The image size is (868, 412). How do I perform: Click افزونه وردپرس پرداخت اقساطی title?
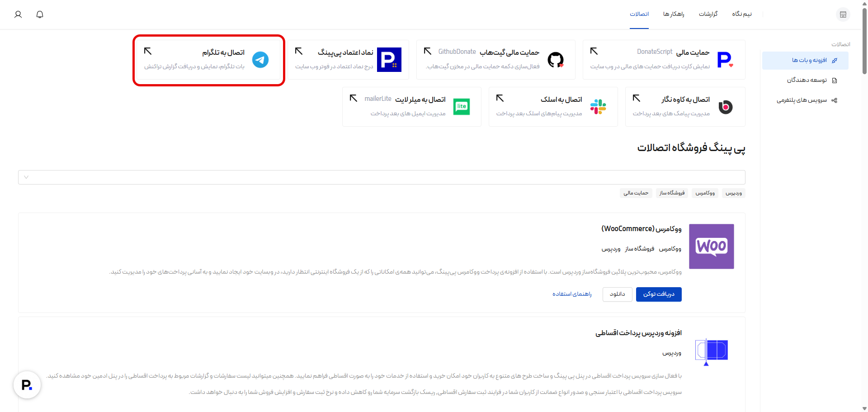pos(638,333)
